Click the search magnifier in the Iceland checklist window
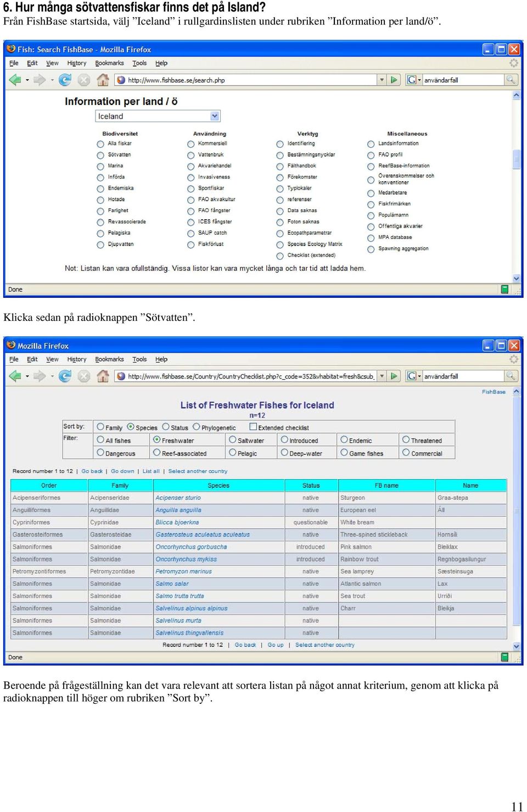The width and height of the screenshot is (527, 812). 511,376
